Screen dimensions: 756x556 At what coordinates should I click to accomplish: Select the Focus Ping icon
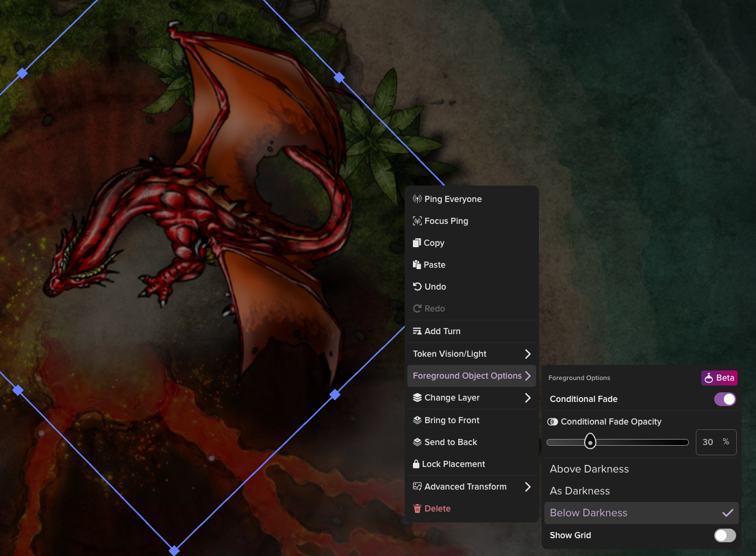click(417, 220)
